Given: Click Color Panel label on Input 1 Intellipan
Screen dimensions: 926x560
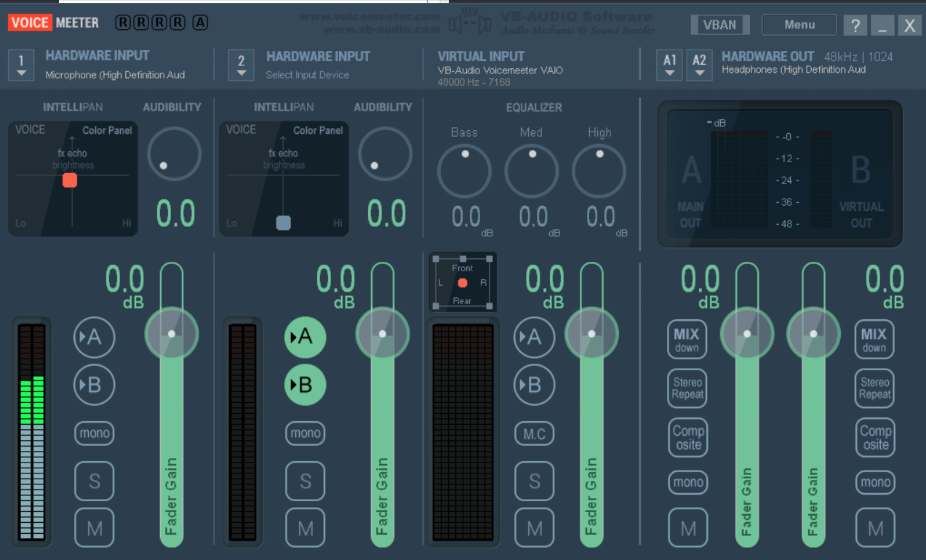Looking at the screenshot, I should [x=107, y=131].
